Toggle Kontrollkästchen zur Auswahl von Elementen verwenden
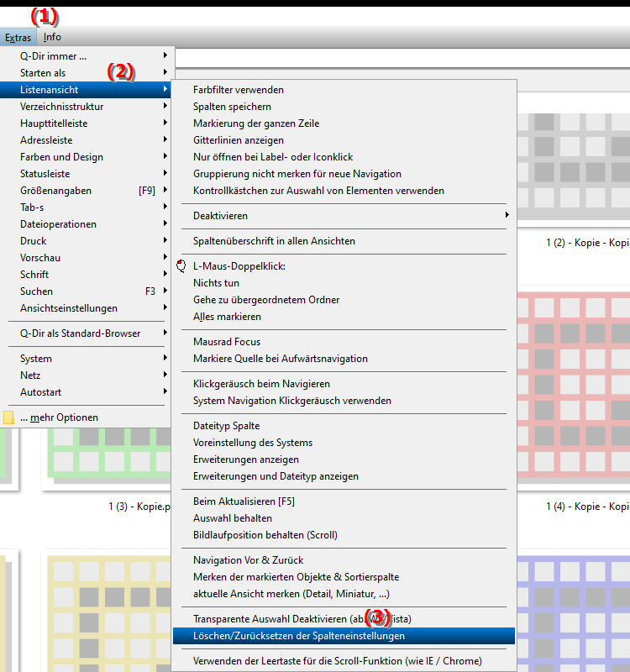This screenshot has height=672, width=630. tap(344, 191)
